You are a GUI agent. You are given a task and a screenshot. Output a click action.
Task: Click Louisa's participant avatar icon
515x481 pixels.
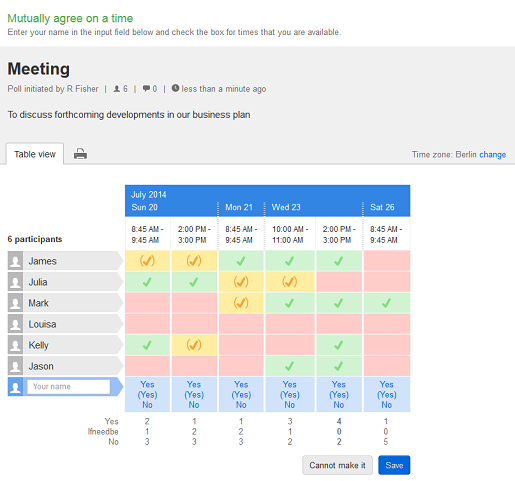click(x=15, y=324)
